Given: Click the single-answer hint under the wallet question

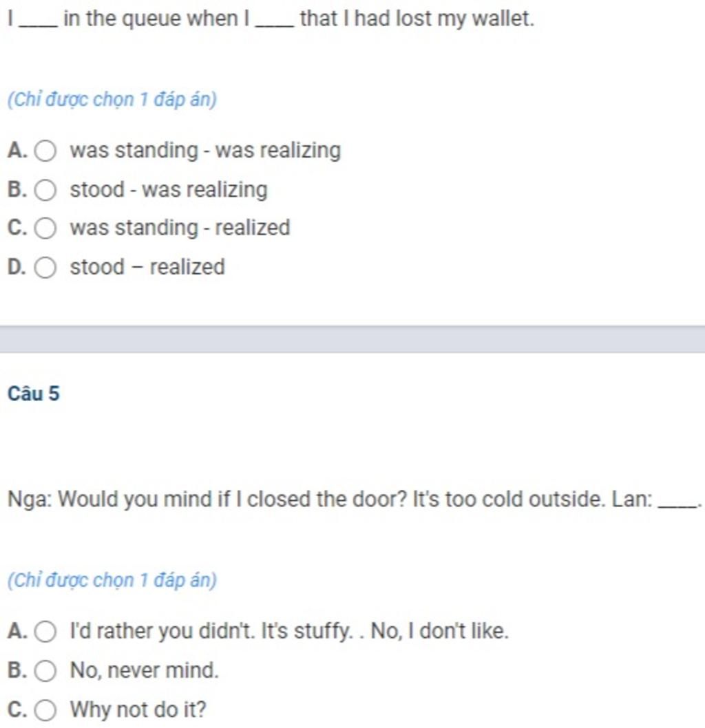Looking at the screenshot, I should (112, 99).
